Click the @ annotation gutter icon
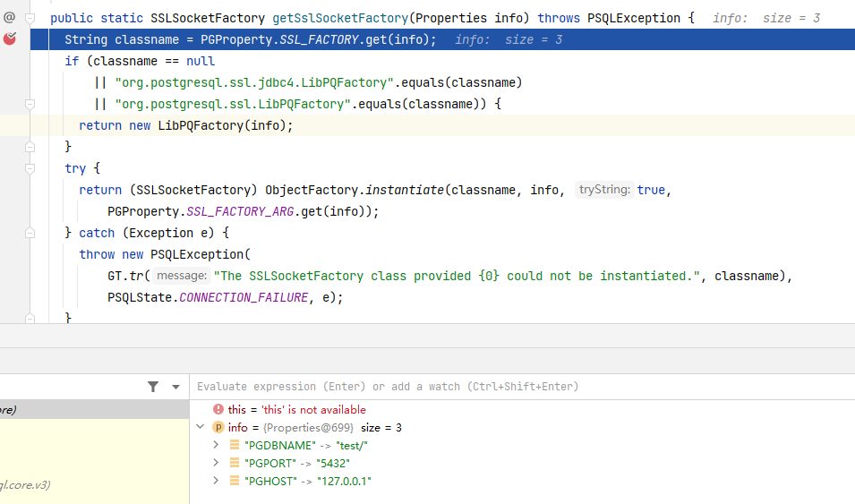The image size is (855, 504). [10, 17]
